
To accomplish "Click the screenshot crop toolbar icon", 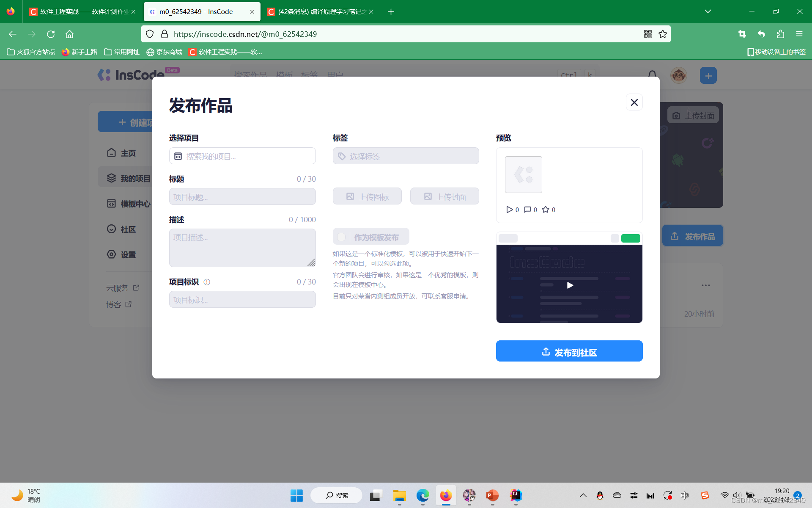I will [742, 34].
